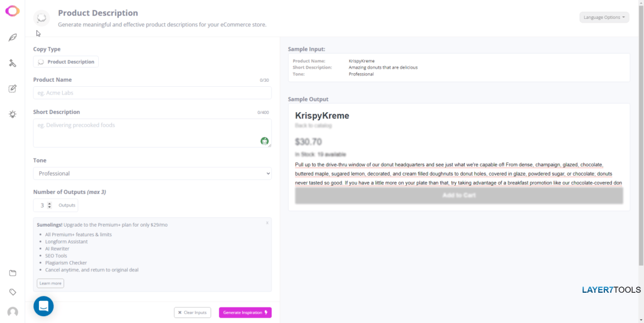Open the hammer tools icon in sidebar

[x=13, y=64]
